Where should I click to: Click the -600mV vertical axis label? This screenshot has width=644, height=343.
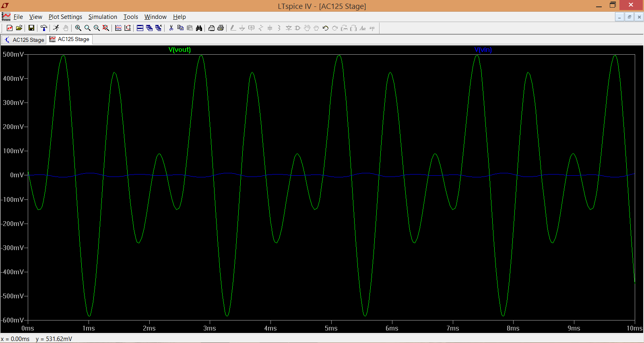pos(12,320)
